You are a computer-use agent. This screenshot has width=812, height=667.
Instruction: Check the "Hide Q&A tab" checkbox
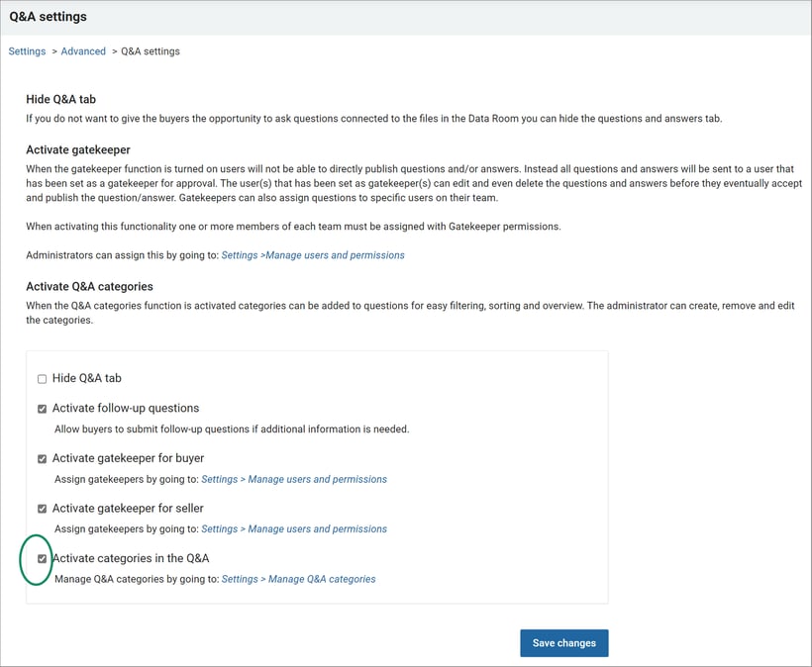[x=42, y=378]
